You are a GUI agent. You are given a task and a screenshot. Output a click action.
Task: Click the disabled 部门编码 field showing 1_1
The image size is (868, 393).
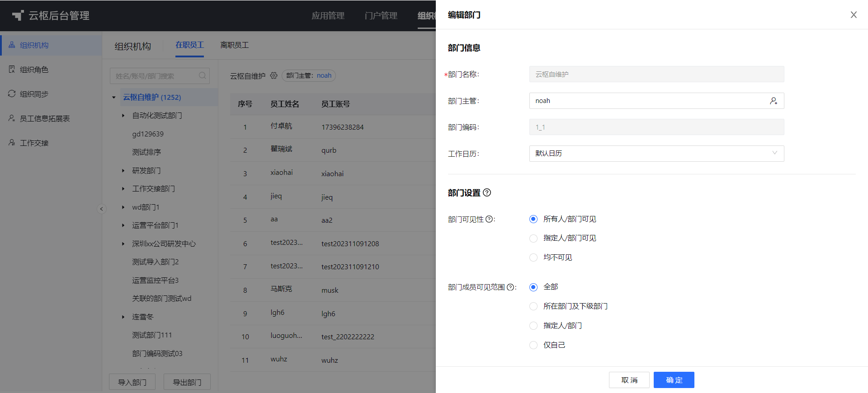656,127
